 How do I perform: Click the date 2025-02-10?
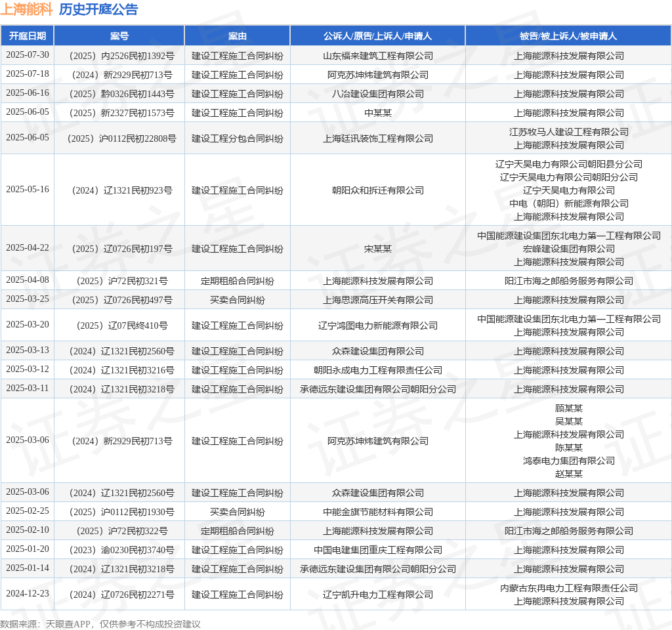pyautogui.click(x=28, y=530)
